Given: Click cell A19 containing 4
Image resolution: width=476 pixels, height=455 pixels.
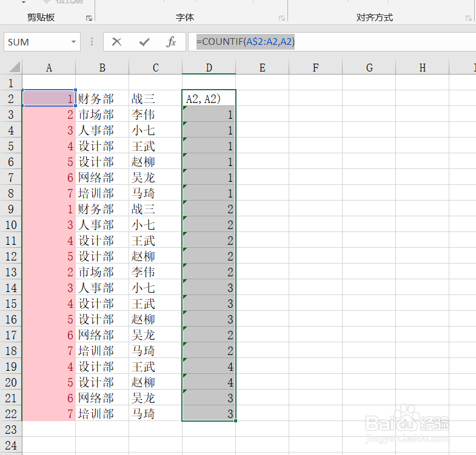Looking at the screenshot, I should tap(49, 367).
